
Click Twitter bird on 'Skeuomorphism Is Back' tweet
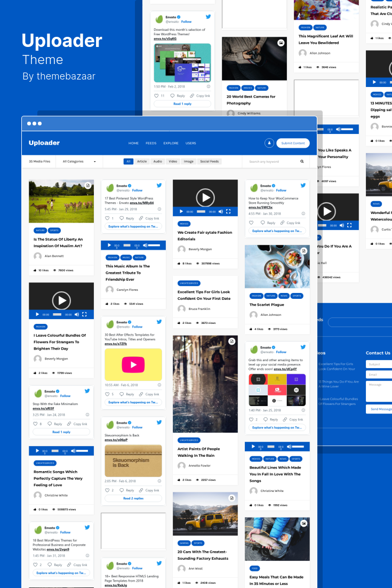[x=159, y=422]
